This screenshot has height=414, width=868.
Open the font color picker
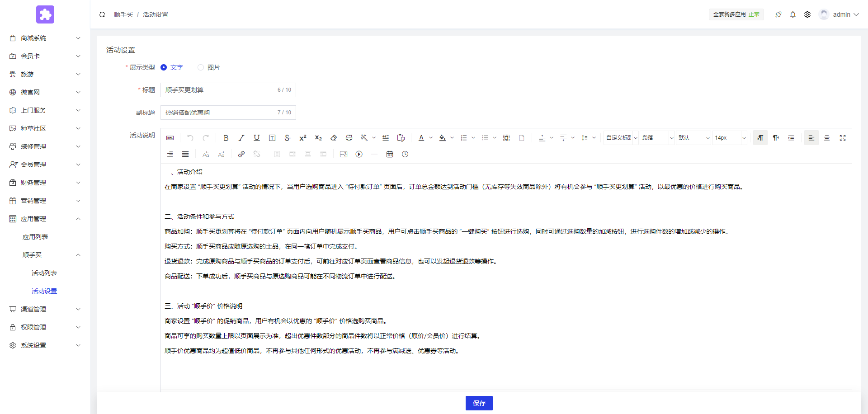coord(421,138)
